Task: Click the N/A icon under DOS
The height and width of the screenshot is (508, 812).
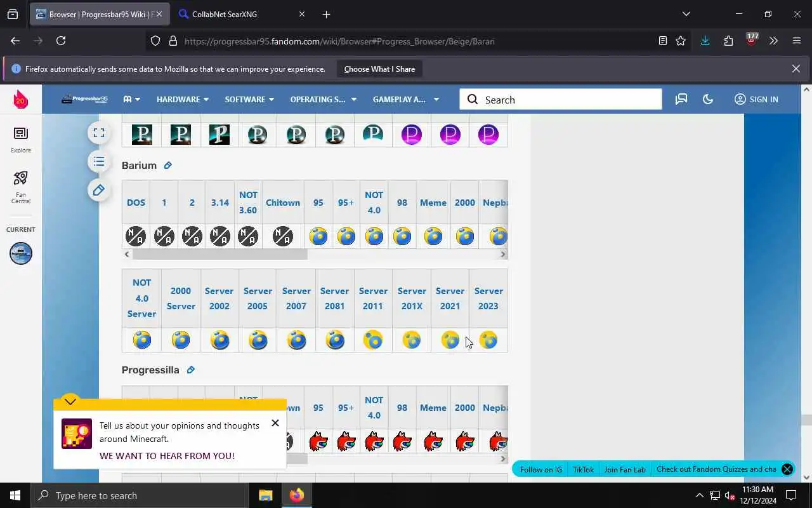Action: click(x=136, y=236)
